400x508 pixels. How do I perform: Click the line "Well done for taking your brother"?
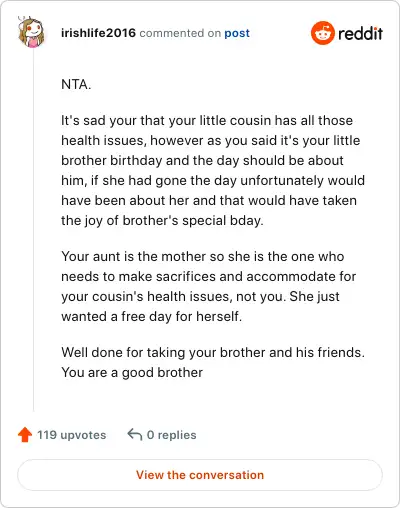[213, 352]
